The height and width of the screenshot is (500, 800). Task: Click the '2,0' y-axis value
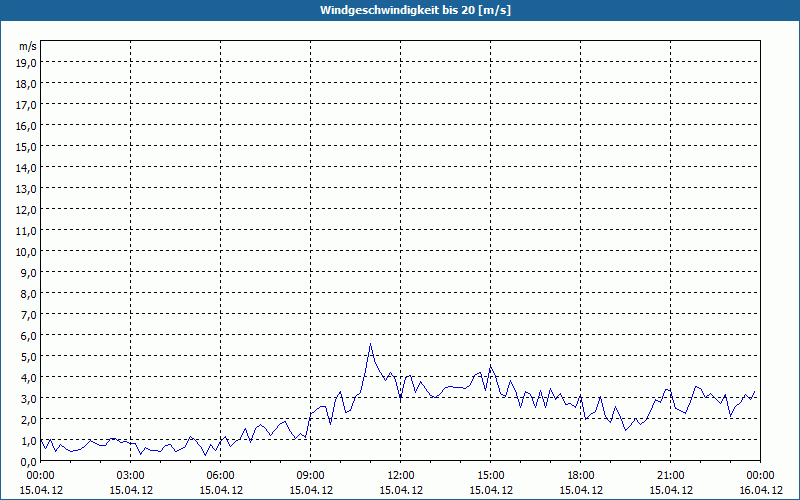point(29,419)
